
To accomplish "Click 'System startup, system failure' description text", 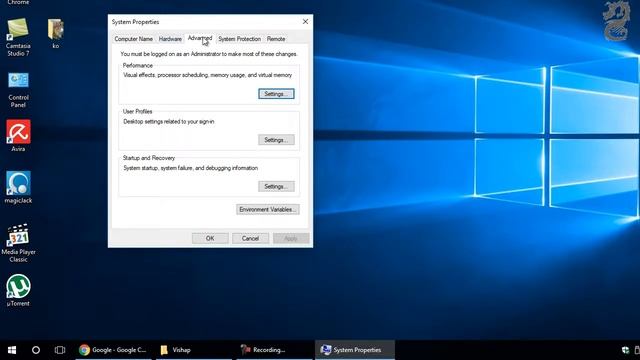I will (x=191, y=168).
